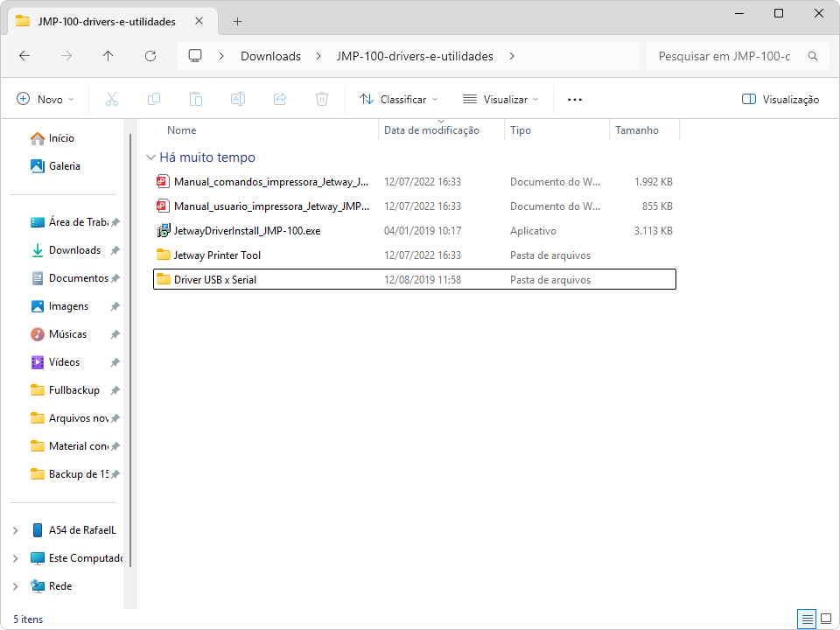This screenshot has width=840, height=630.
Task: Open the more options ellipsis menu
Action: [x=575, y=100]
